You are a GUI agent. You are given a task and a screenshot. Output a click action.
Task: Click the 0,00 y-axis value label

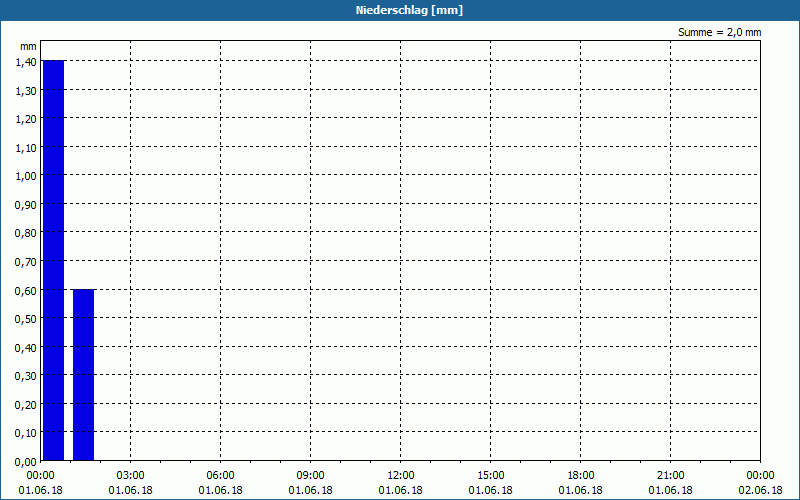[x=26, y=461]
